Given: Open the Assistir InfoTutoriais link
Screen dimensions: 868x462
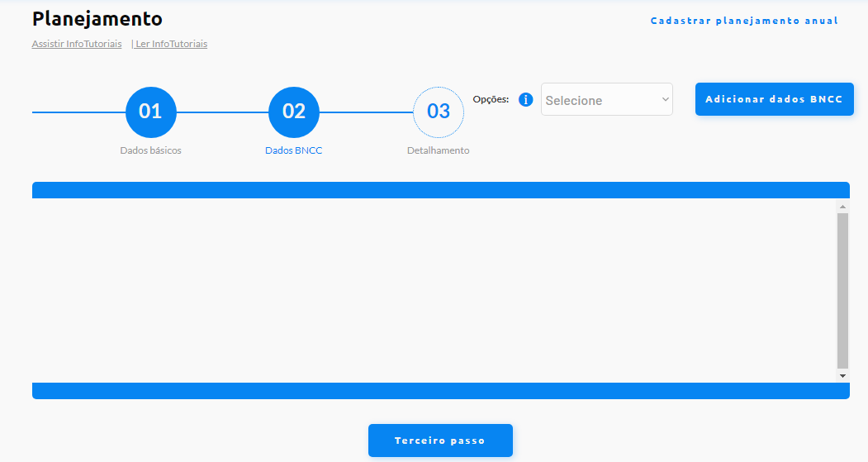Looking at the screenshot, I should pyautogui.click(x=77, y=44).
